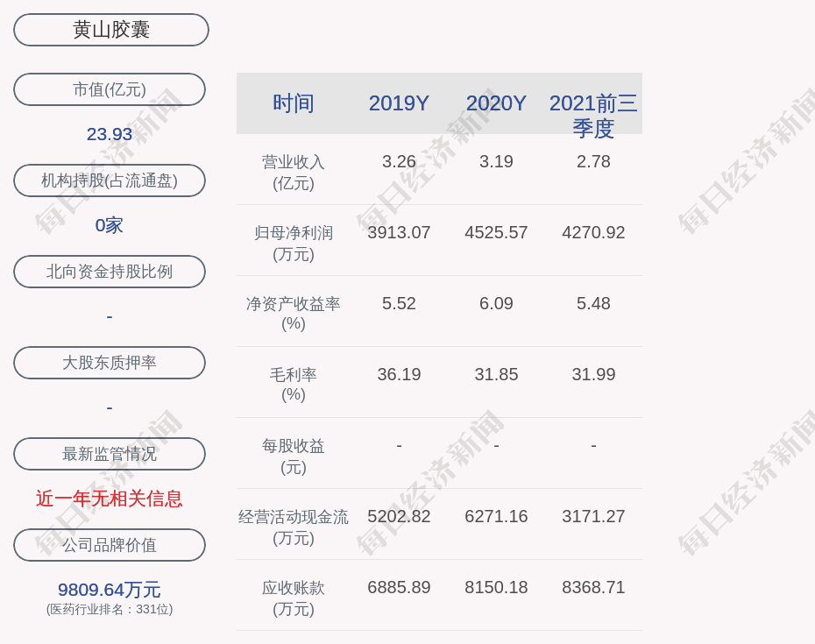Select receivables value 6885.89
This screenshot has height=644, width=815.
click(x=400, y=587)
